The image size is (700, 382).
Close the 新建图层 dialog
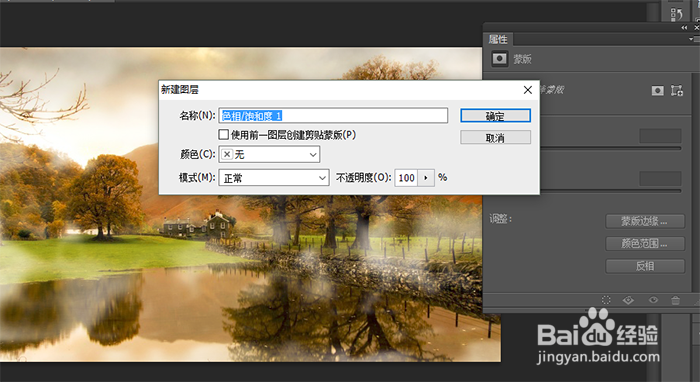(528, 90)
